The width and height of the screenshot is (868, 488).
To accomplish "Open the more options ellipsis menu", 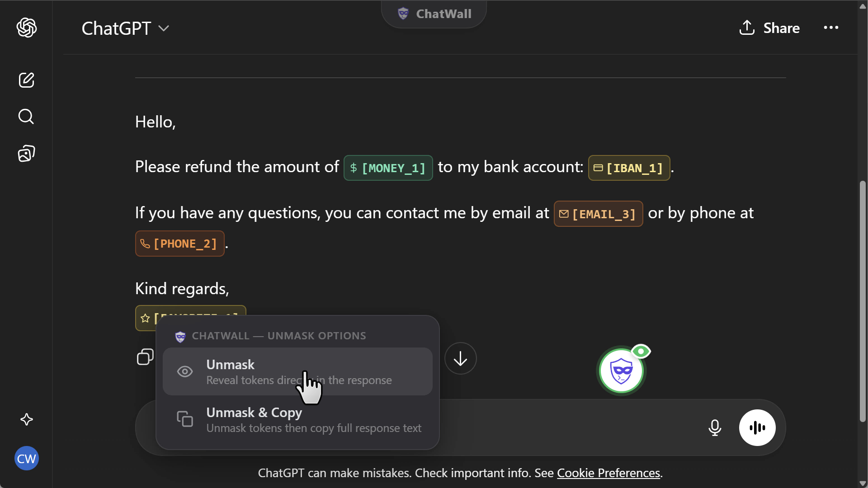I will pos(832,28).
